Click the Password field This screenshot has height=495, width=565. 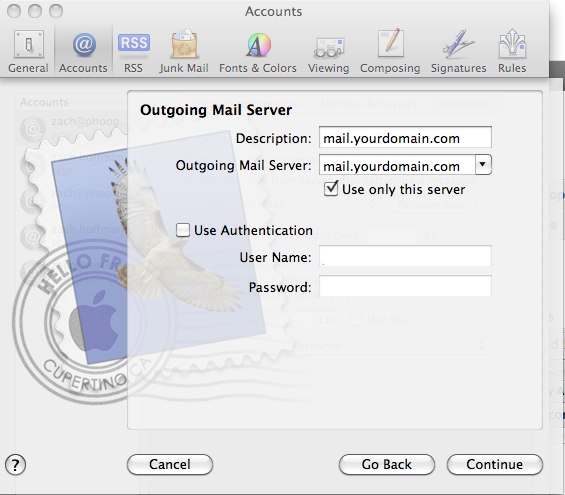coord(405,286)
